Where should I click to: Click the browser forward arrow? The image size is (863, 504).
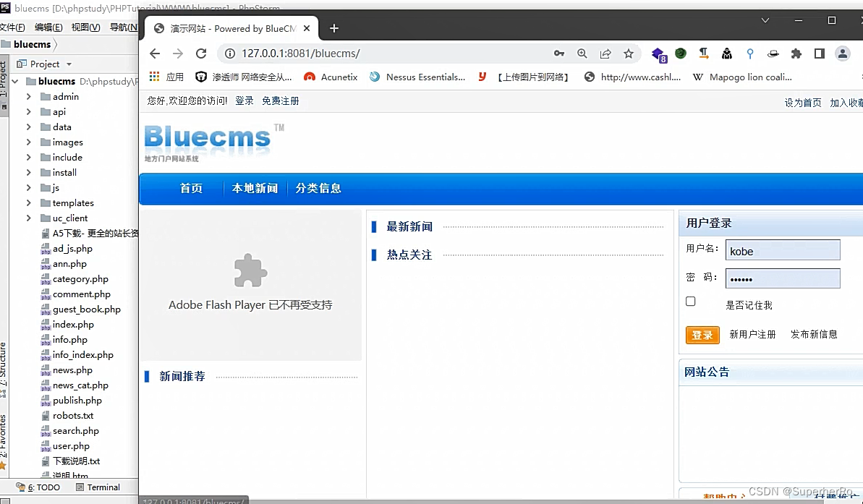(x=178, y=54)
